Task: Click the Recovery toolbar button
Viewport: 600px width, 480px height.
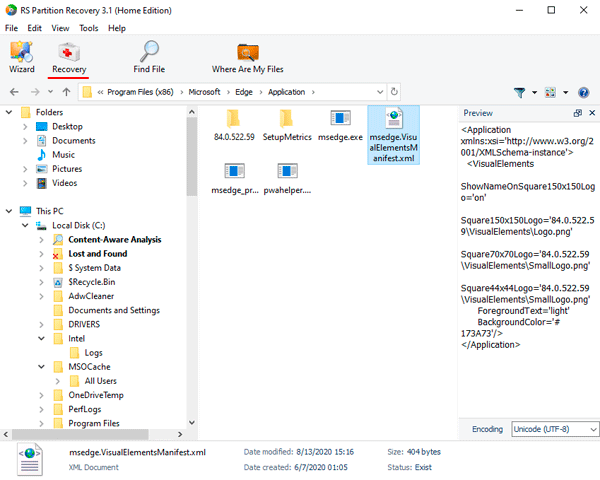Action: coord(69,57)
